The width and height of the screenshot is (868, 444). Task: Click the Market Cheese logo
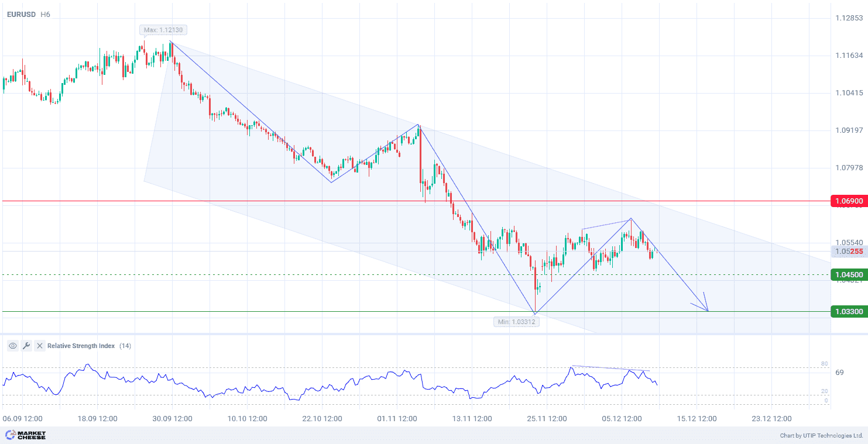tap(25, 435)
